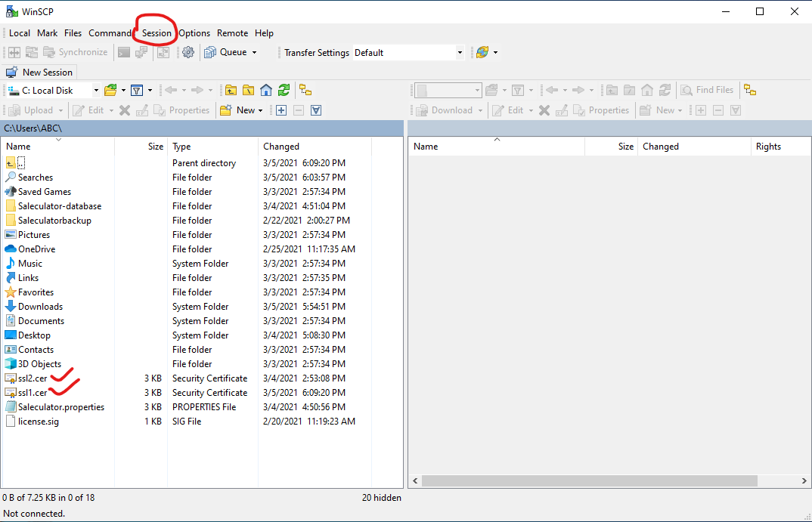
Task: Click the globe refresh transfer icon
Action: click(482, 52)
